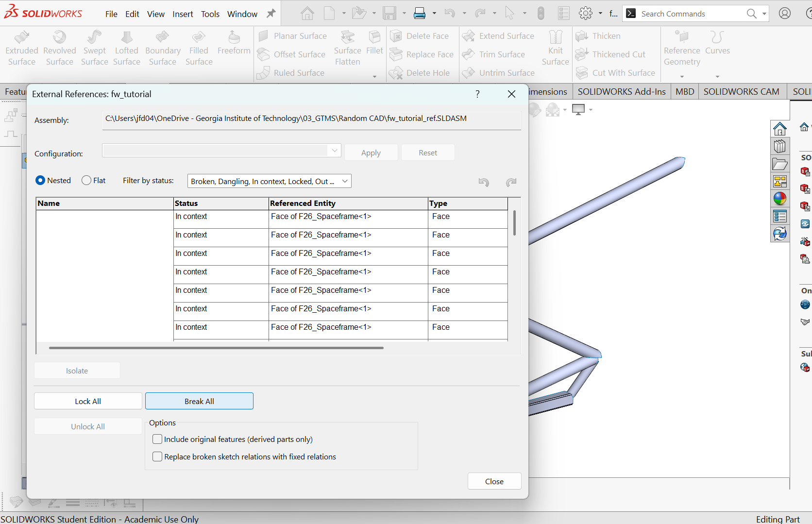The width and height of the screenshot is (812, 524).
Task: Click the Print icon in the toolbar
Action: pos(420,14)
